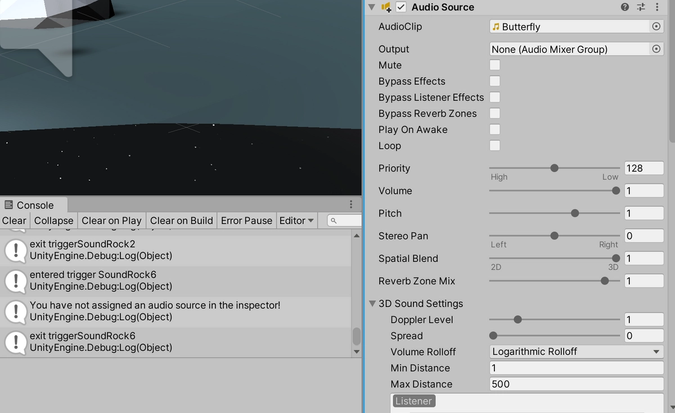Click info icon of 'audio source not assigned' log

pos(16,311)
